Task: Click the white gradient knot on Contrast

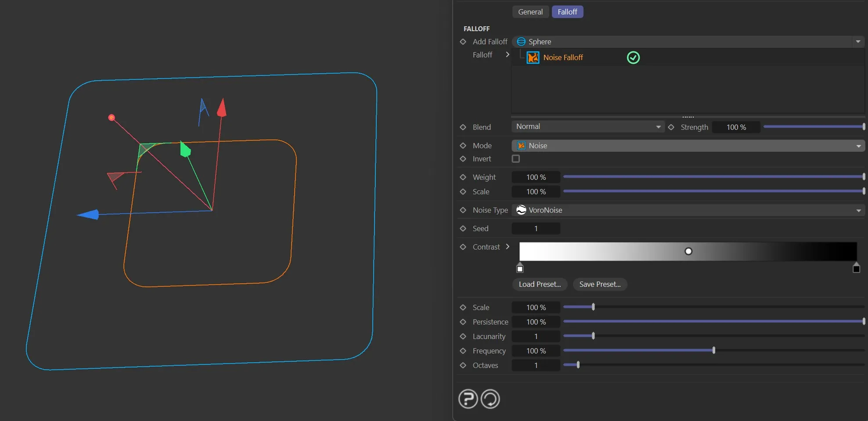Action: click(x=520, y=268)
